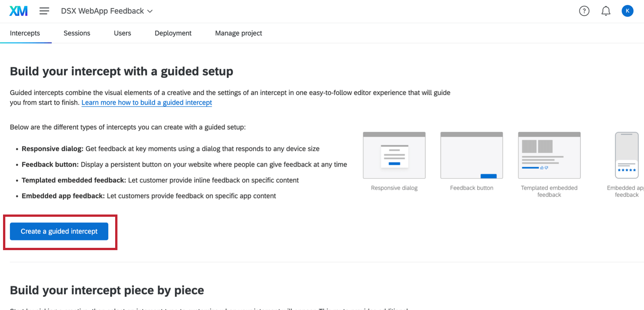
Task: Select the Responsive dialog intercept thumbnail
Action: [x=394, y=155]
